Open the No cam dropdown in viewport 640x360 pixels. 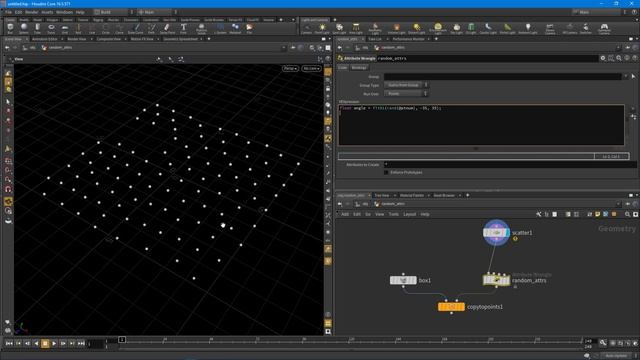pyautogui.click(x=311, y=69)
